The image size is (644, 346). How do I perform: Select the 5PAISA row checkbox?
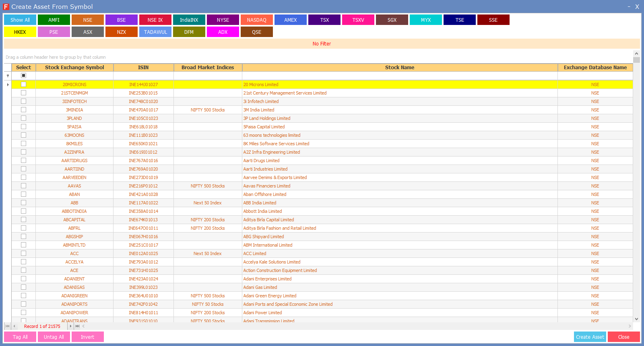point(23,127)
